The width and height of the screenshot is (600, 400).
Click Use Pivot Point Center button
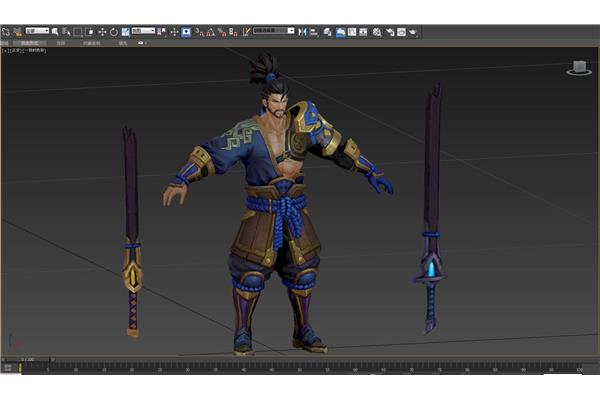(x=162, y=32)
